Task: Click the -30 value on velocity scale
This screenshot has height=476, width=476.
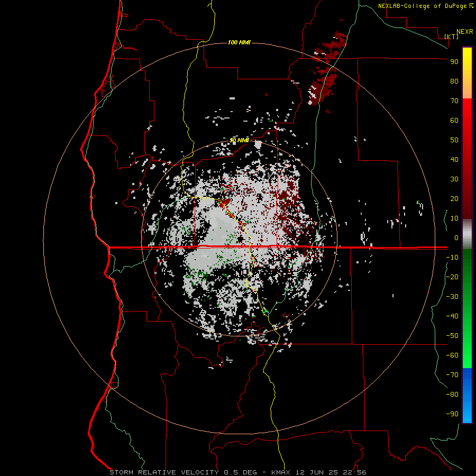Action: [452, 297]
